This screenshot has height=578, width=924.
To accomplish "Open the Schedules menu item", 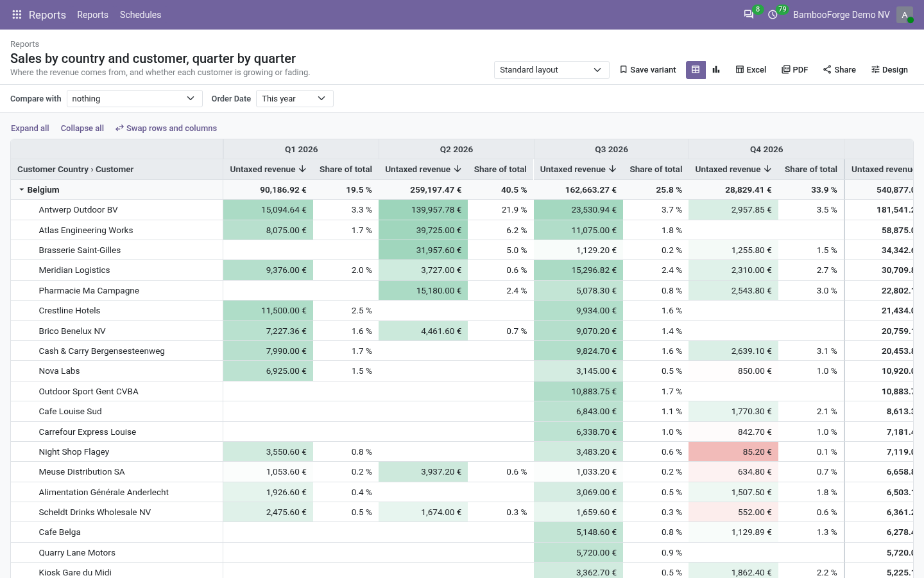I will [x=141, y=15].
